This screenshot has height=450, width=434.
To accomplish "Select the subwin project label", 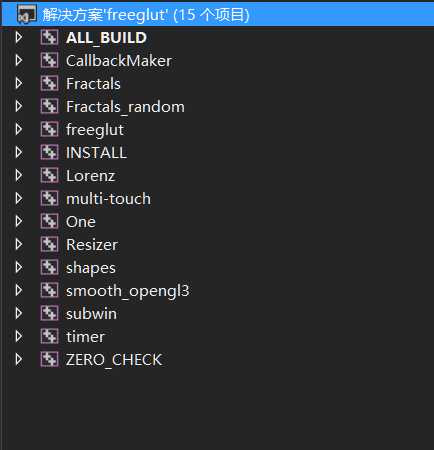I will (x=91, y=314).
